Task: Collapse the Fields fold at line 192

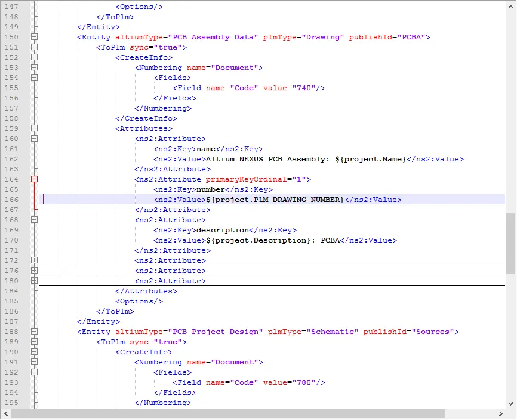Action: 34,372
